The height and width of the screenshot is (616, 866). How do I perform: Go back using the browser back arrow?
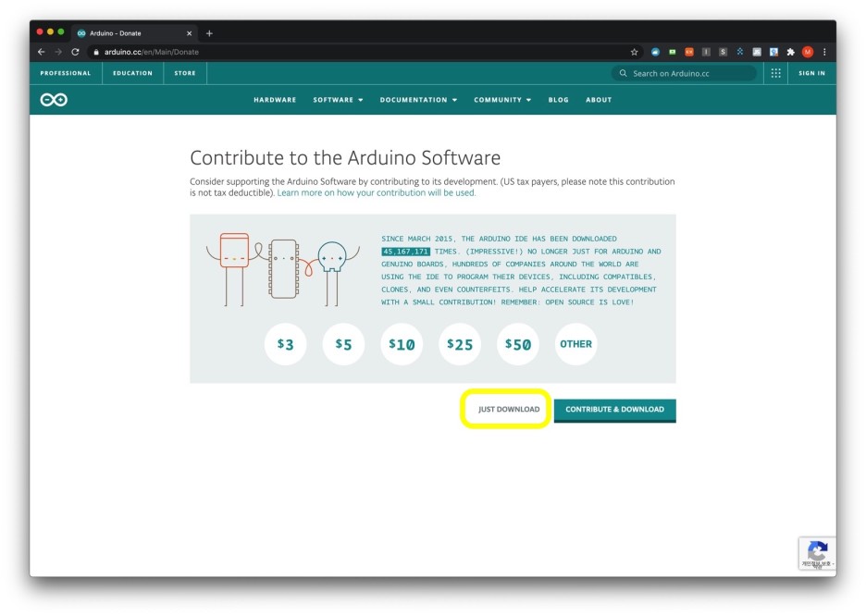tap(42, 52)
